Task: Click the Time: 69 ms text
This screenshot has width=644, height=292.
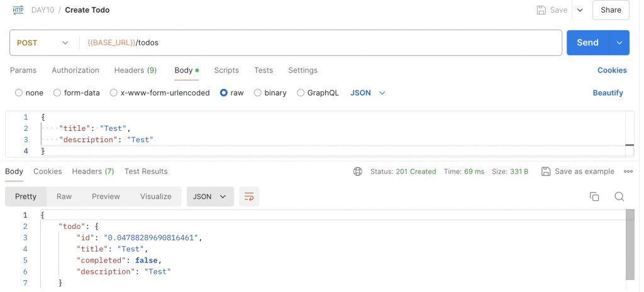Action: [x=464, y=172]
